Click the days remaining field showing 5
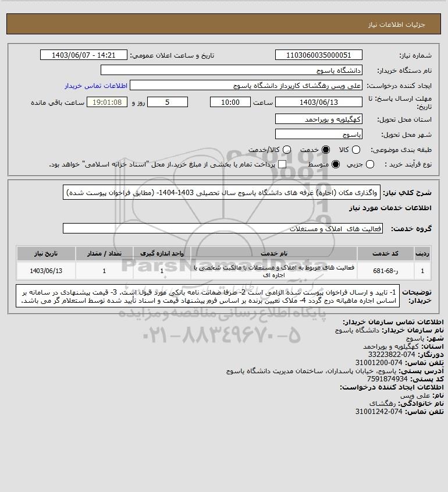Image resolution: width=448 pixels, height=492 pixels. (x=168, y=102)
